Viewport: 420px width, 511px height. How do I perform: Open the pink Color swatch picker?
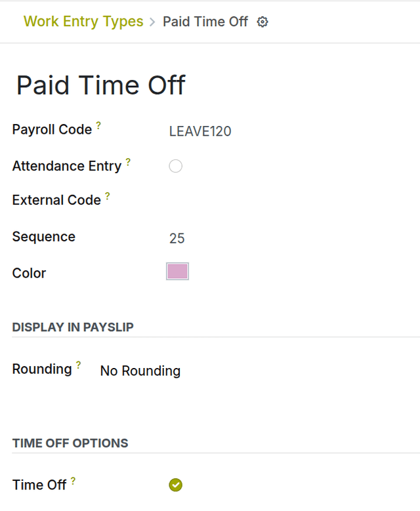coord(177,272)
